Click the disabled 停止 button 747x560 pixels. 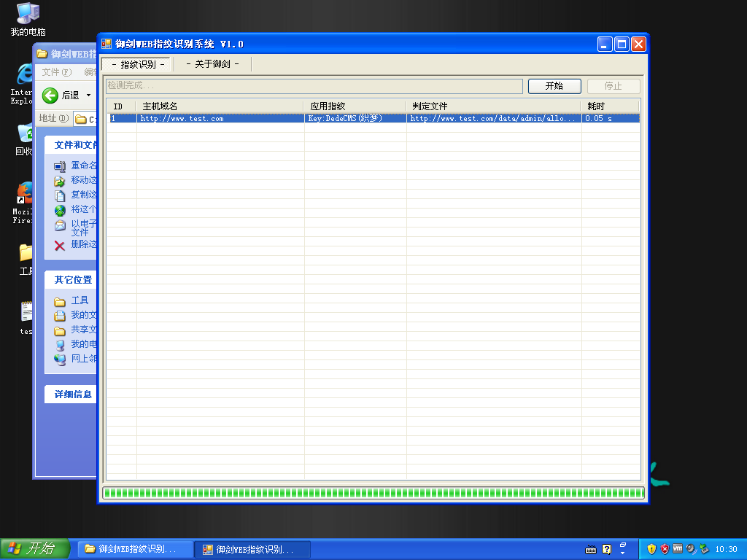[x=613, y=86]
